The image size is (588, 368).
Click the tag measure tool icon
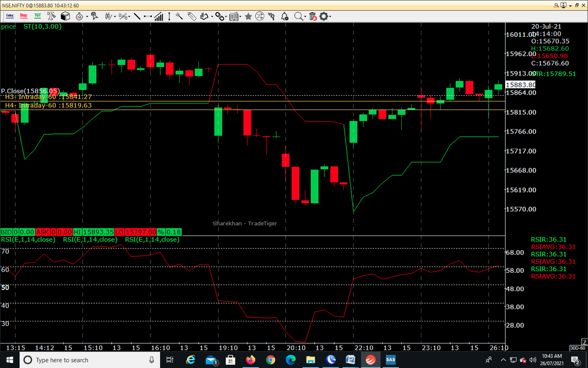[192, 16]
